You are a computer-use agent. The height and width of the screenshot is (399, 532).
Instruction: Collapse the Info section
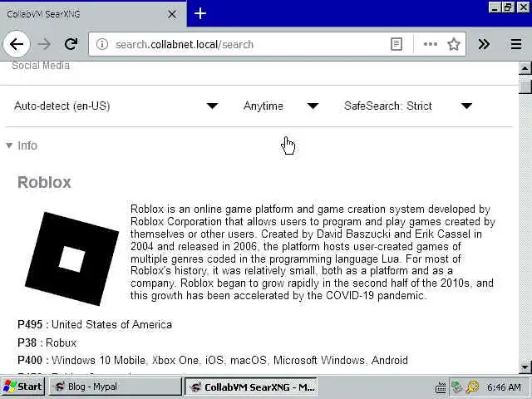click(22, 145)
